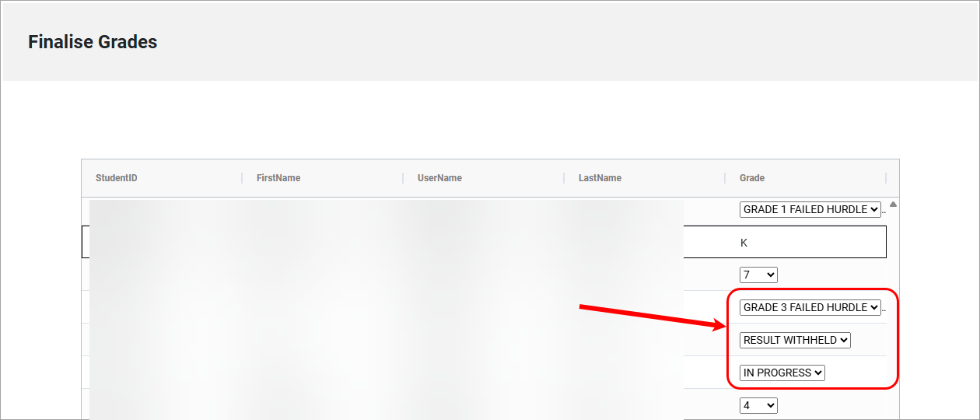Open the IN PROGRESS grade dropdown
The image size is (980, 420).
point(782,373)
